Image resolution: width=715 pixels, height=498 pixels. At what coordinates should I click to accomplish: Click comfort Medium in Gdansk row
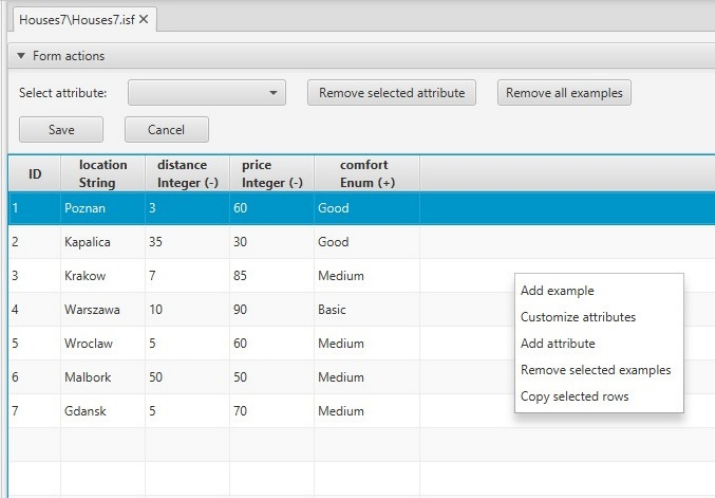pos(367,411)
